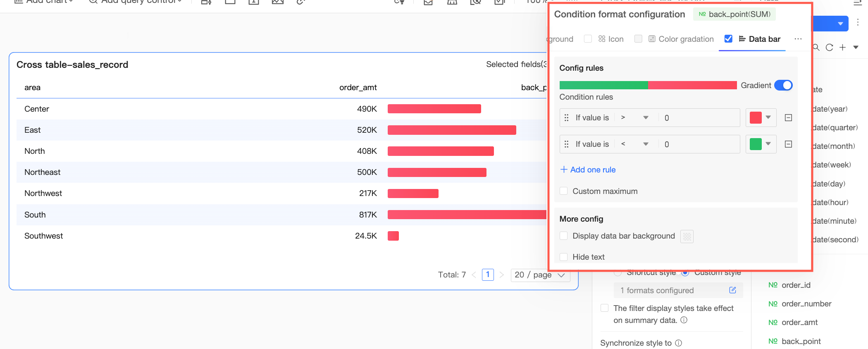The image size is (868, 349).
Task: Check the Custom maximum option
Action: (563, 191)
